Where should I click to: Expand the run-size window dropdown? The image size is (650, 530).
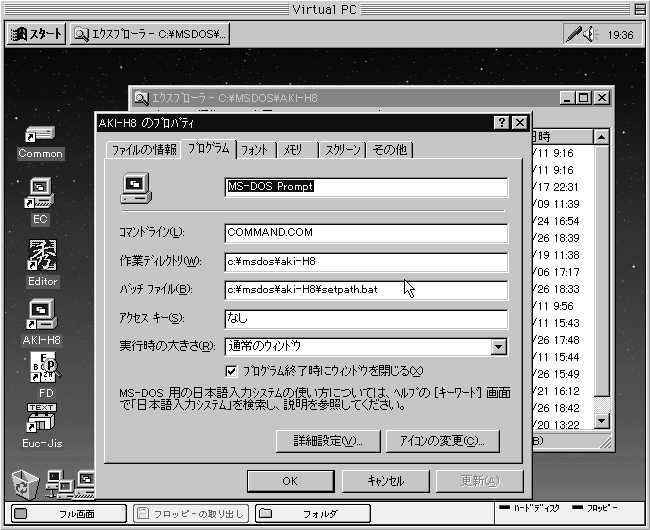pyautogui.click(x=498, y=346)
